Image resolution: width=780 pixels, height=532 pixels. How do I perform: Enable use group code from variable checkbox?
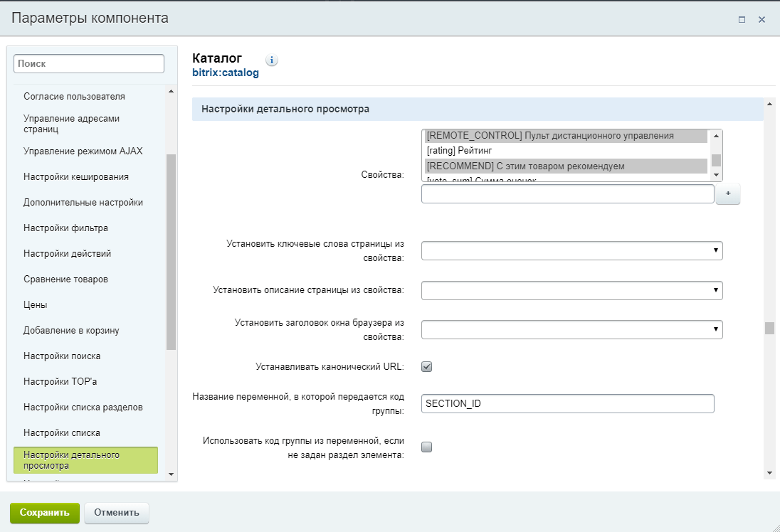(x=427, y=447)
